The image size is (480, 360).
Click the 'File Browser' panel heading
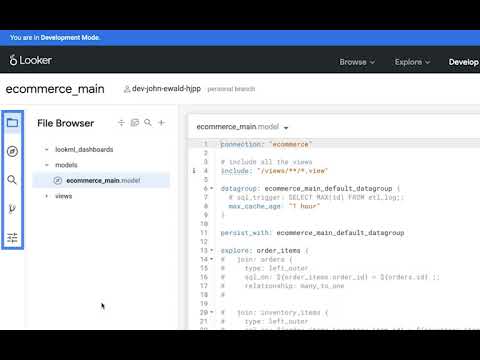click(65, 123)
